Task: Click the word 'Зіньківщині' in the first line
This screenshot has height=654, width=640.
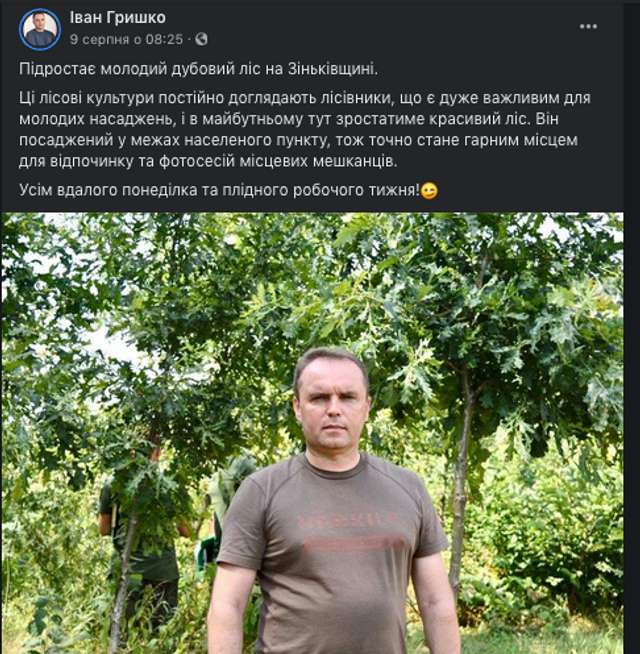Action: coord(333,69)
